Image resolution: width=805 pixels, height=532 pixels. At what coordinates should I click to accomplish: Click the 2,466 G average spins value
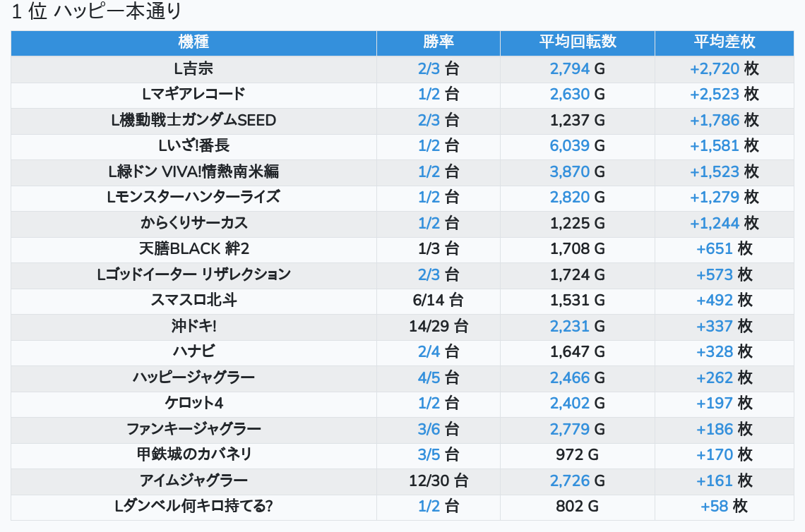577,377
